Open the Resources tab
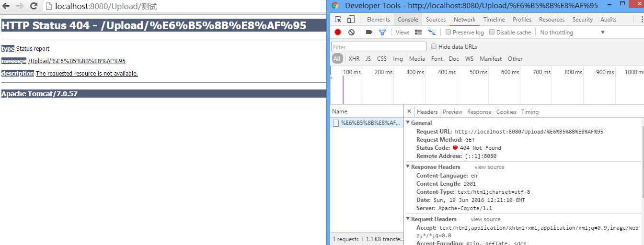The image size is (644, 245). 552,20
